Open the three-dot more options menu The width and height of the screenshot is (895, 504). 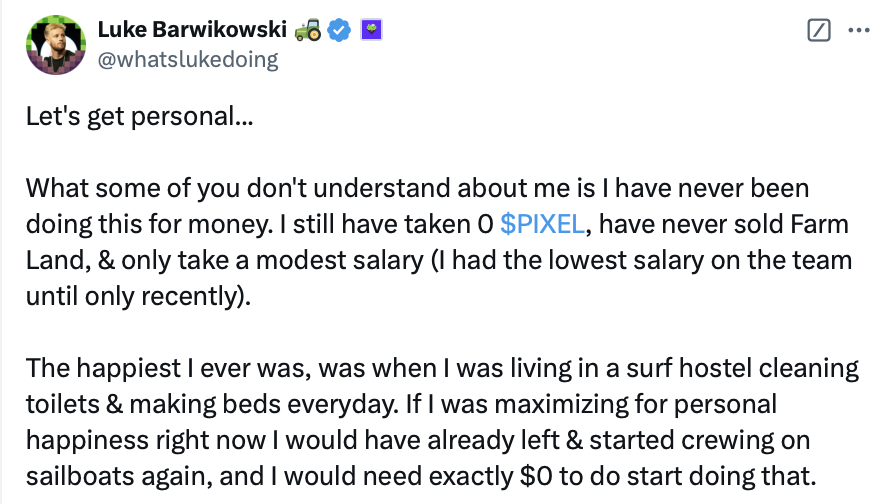(858, 30)
